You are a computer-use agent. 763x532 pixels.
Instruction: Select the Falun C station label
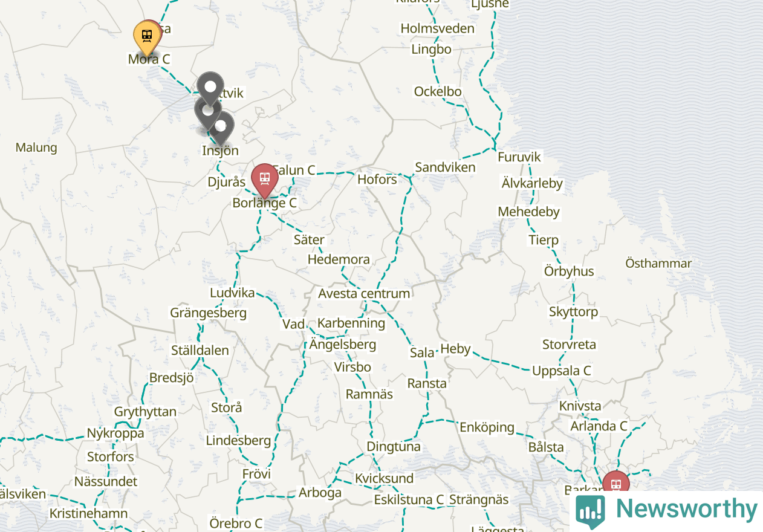click(x=296, y=170)
